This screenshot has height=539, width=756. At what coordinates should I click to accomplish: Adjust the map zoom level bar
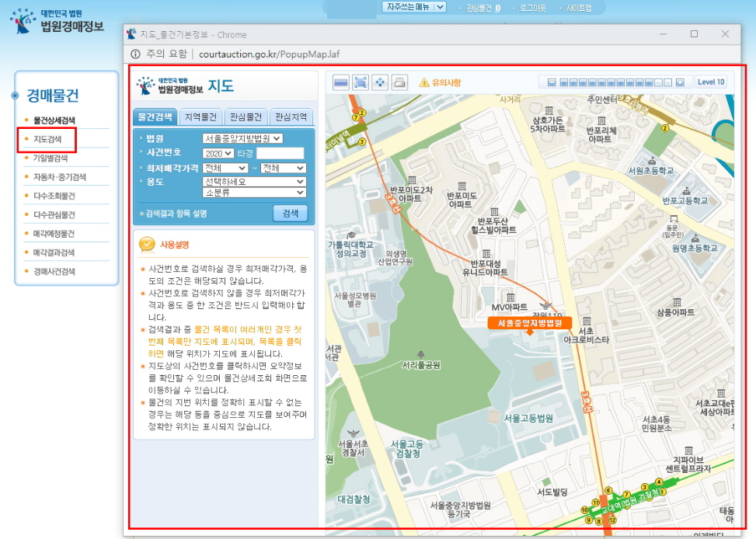click(x=615, y=82)
